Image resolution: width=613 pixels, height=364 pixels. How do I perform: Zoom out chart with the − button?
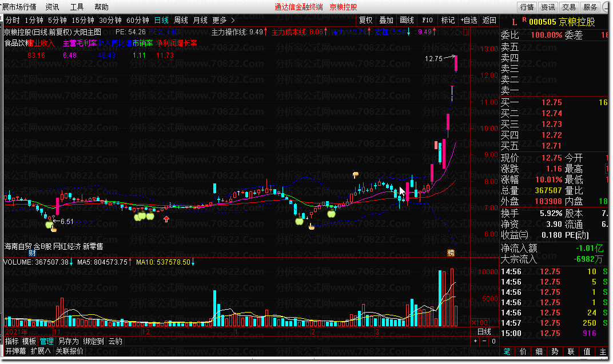click(484, 341)
